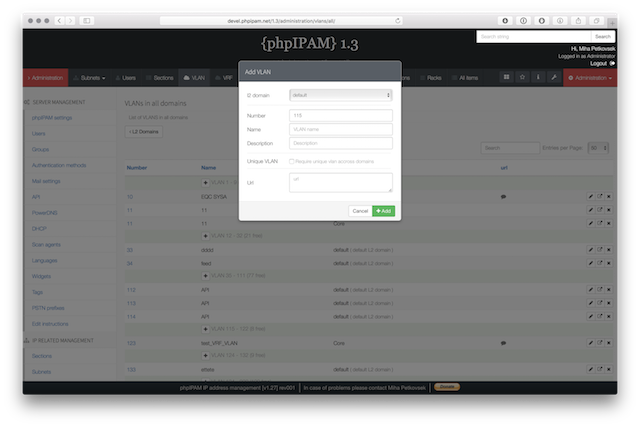Click the VLAN name input field
This screenshot has width=640, height=427.
click(x=340, y=129)
